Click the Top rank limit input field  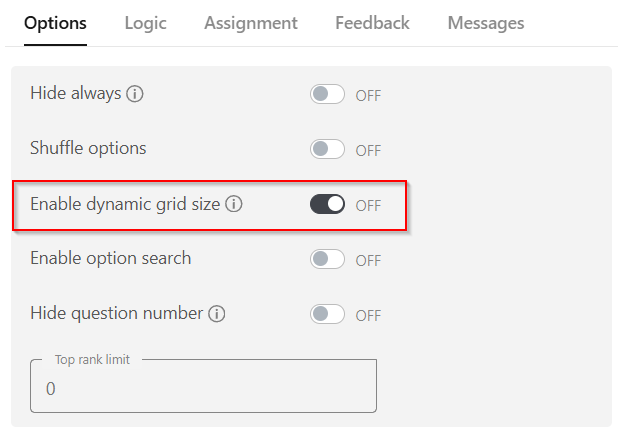[x=203, y=388]
